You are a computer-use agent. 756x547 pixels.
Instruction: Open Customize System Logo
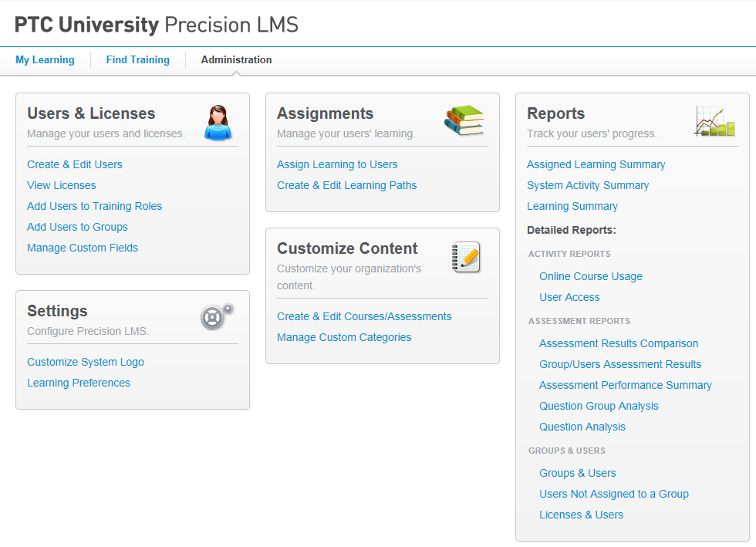(86, 362)
